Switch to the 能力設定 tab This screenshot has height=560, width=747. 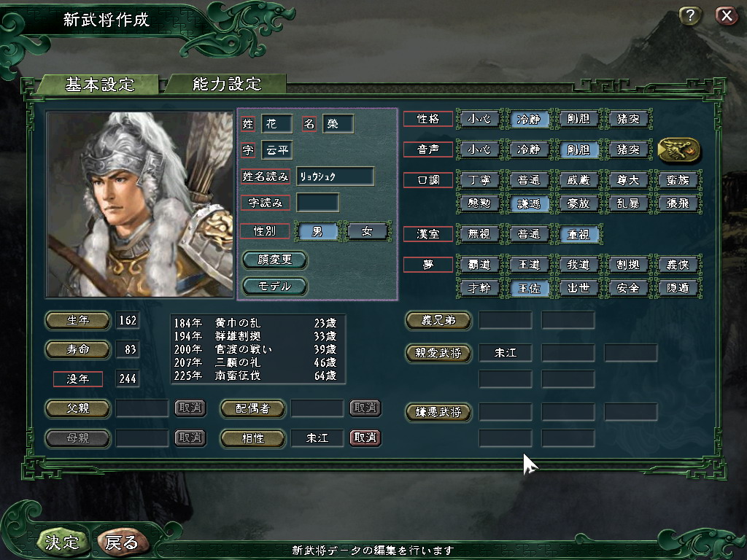point(227,85)
